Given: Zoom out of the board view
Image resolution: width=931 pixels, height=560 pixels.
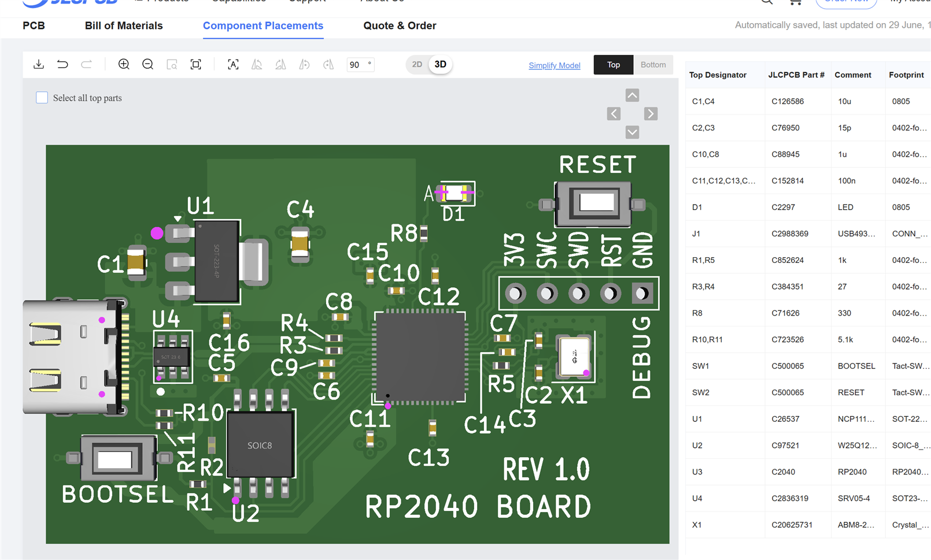Looking at the screenshot, I should 148,65.
